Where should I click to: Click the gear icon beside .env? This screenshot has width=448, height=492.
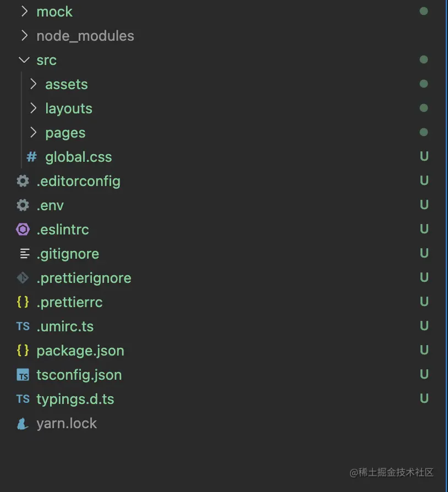pyautogui.click(x=22, y=205)
